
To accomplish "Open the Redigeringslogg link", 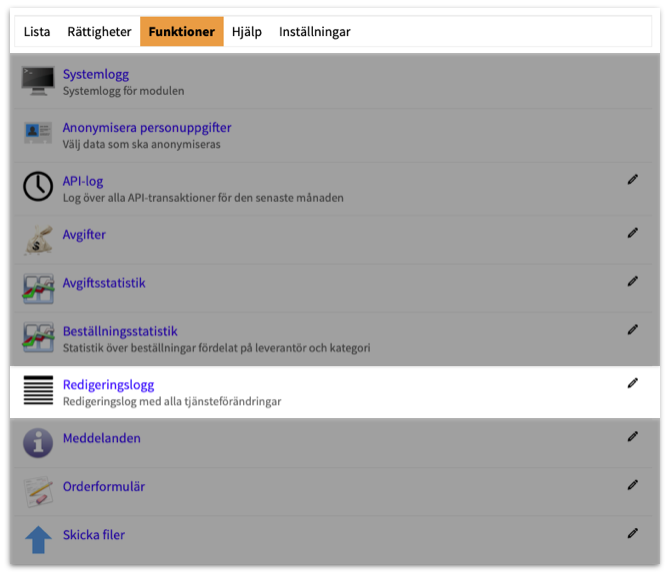I will point(108,385).
